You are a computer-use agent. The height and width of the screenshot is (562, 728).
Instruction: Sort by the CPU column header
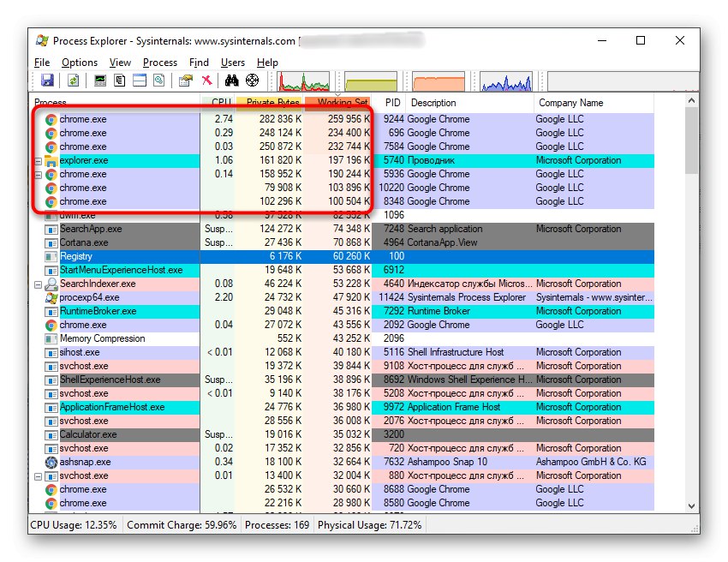[x=218, y=102]
